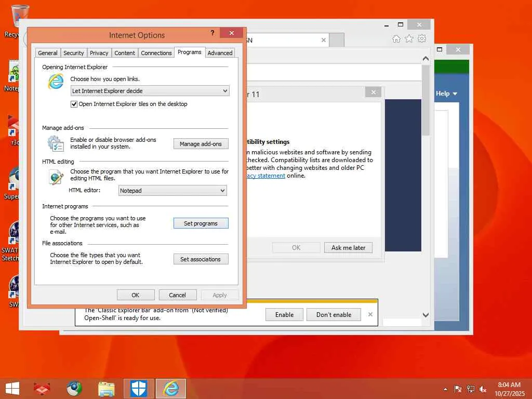
Task: Open the Windows Start button
Action: pyautogui.click(x=12, y=389)
